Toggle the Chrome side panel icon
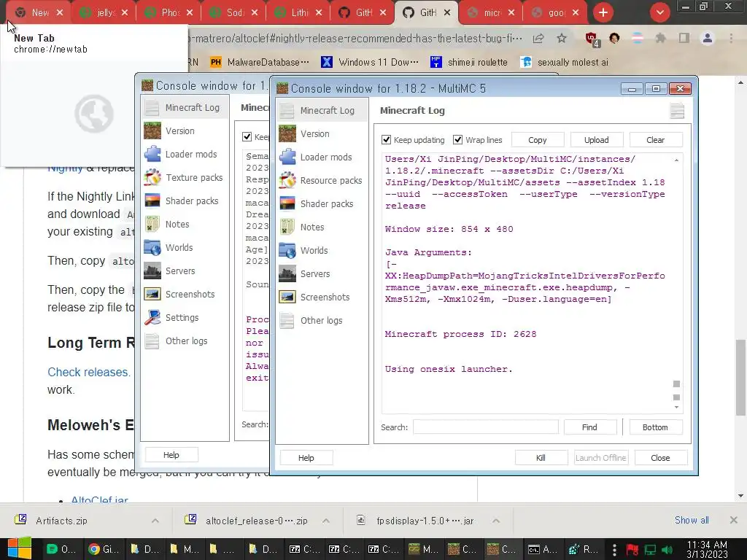Screen dimensions: 747x560 [684, 38]
